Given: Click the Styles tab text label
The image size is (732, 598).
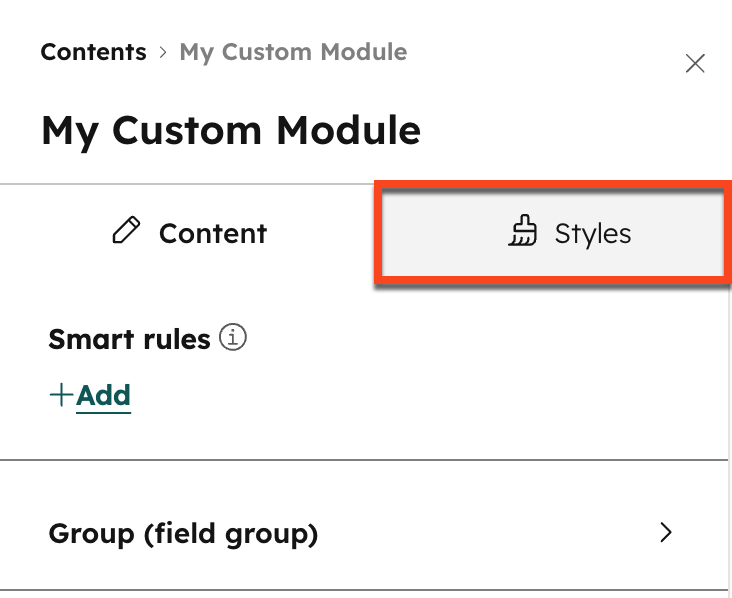Looking at the screenshot, I should click(593, 233).
